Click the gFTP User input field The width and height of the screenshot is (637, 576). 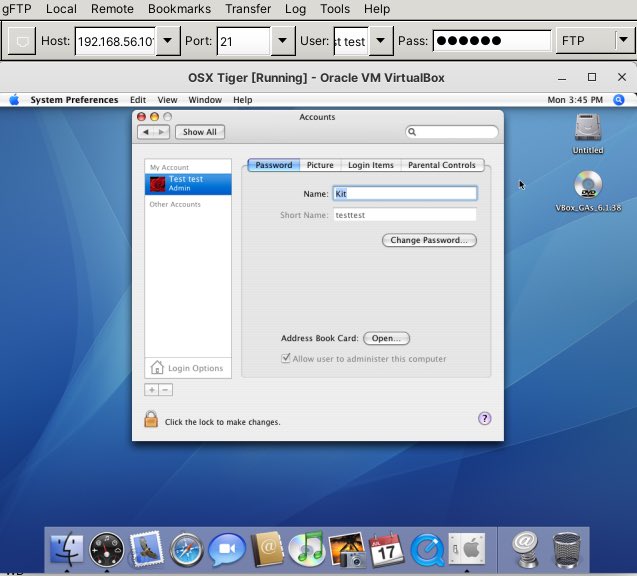pyautogui.click(x=351, y=41)
